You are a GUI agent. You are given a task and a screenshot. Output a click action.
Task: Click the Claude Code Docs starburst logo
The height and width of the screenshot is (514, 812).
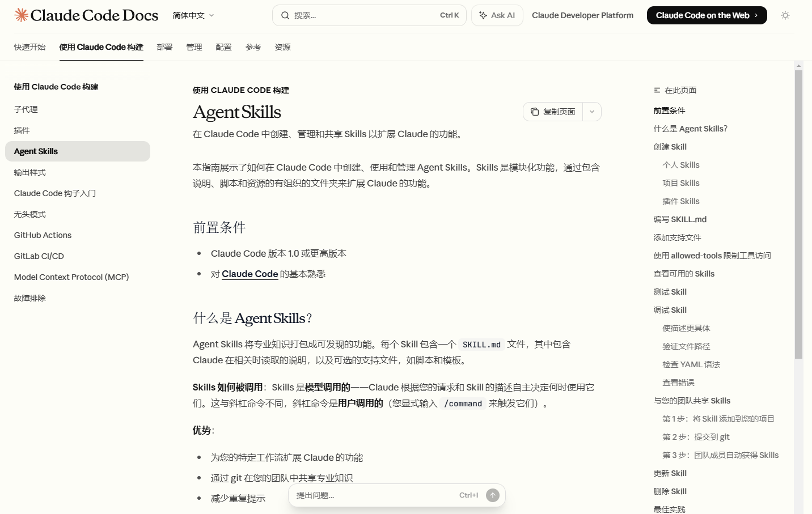click(22, 15)
